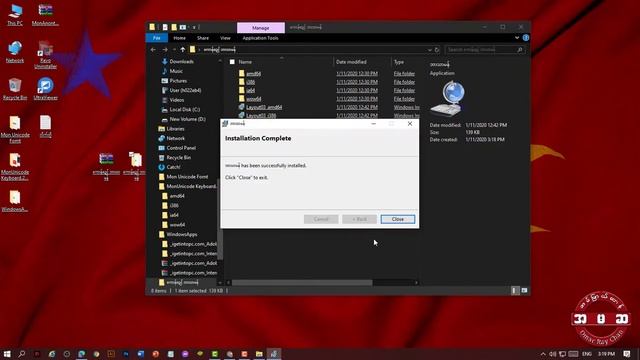640x360 pixels.
Task: Select Recycle Bin desktop icon
Action: point(15,89)
